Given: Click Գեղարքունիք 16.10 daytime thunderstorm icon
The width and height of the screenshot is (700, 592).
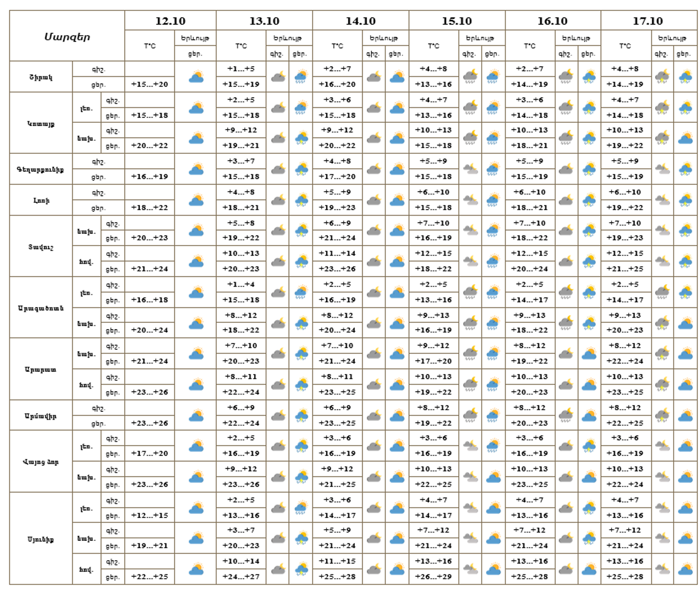Looking at the screenshot, I should 589,169.
